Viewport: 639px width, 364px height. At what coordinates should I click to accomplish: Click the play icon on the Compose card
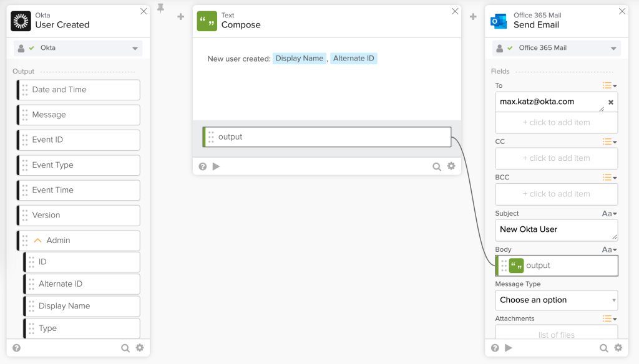[217, 166]
